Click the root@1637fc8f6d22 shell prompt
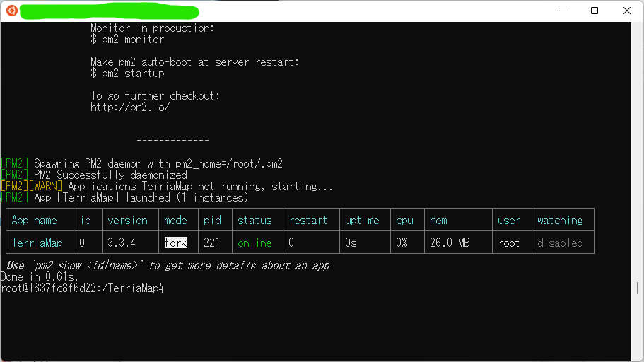Viewport: 644px width, 362px height. tap(82, 288)
